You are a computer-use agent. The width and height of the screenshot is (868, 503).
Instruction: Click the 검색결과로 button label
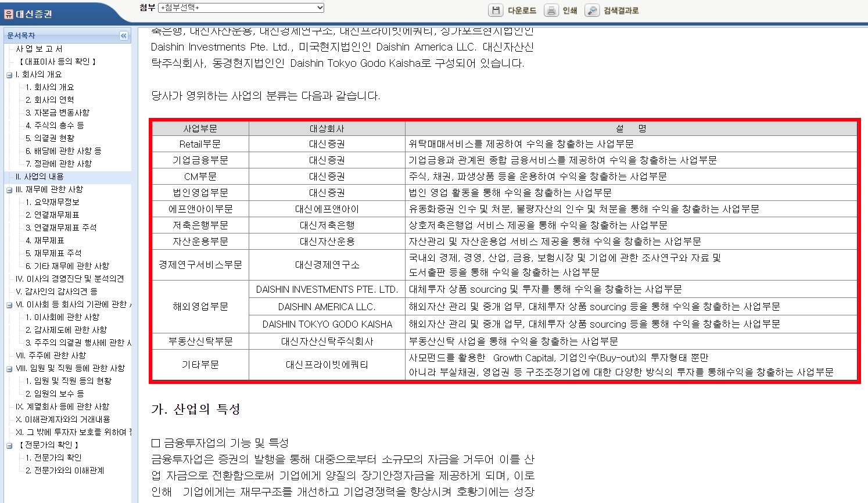pos(621,10)
